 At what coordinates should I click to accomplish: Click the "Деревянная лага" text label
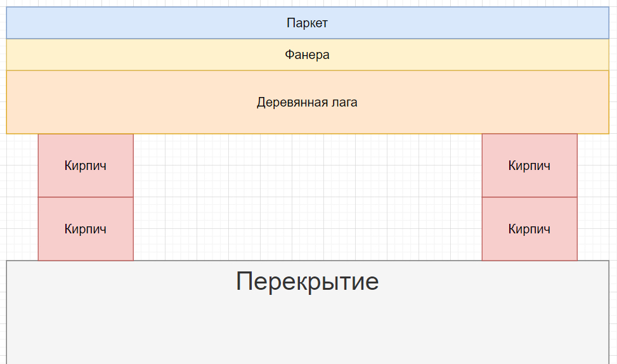(x=307, y=102)
